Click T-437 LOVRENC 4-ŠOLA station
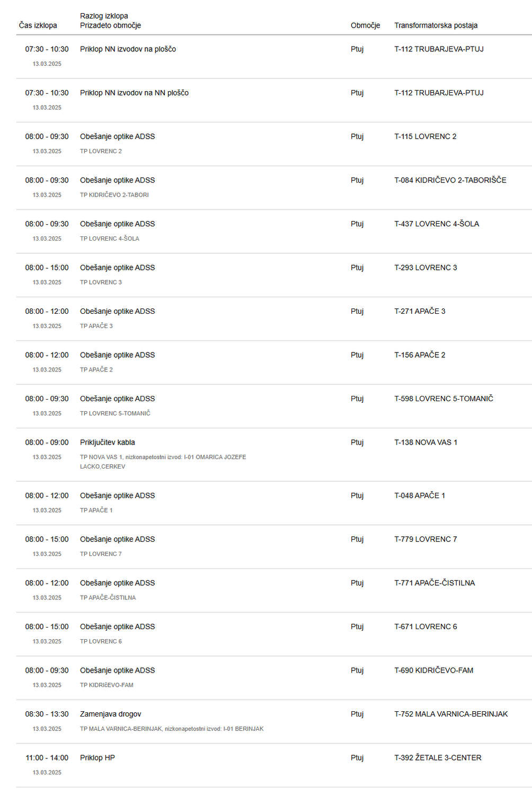Screen dimensions: 532x795 436,224
